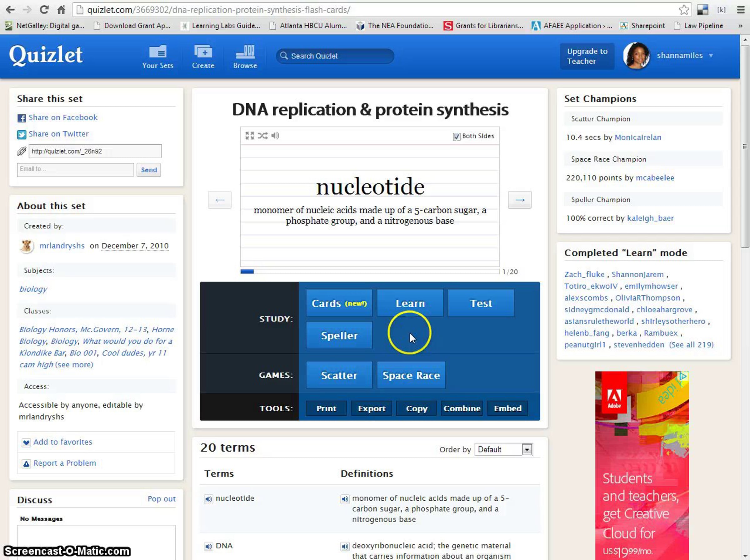The height and width of the screenshot is (560, 750).
Task: Open the Speller study mode
Action: tap(339, 335)
